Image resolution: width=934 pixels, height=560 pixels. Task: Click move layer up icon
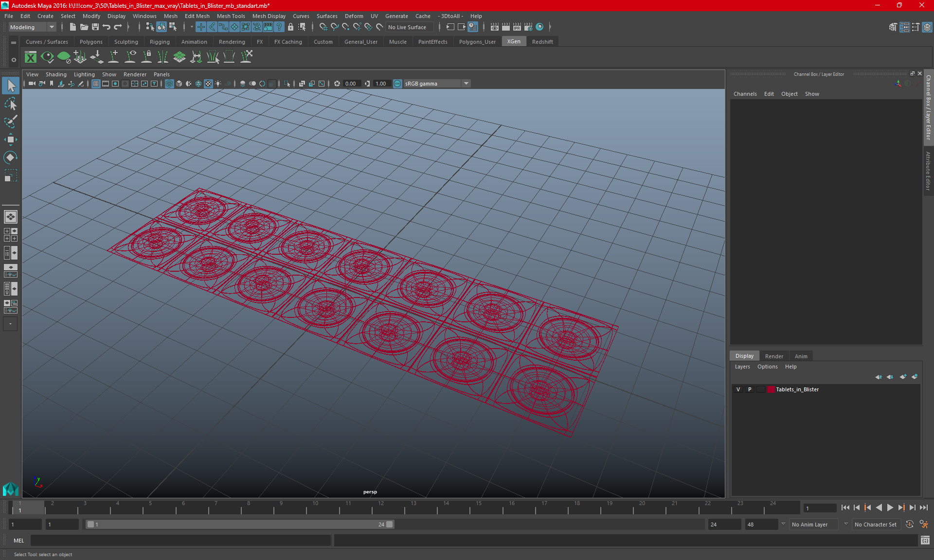(879, 377)
